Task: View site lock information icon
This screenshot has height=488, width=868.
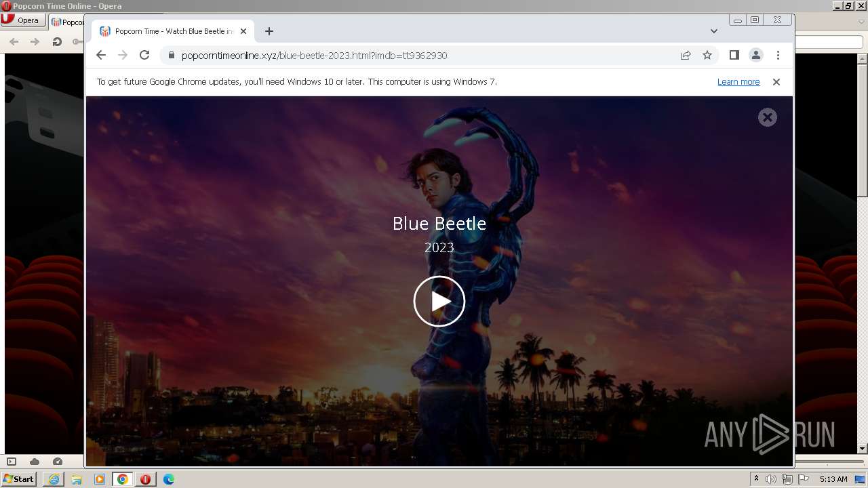Action: click(171, 55)
